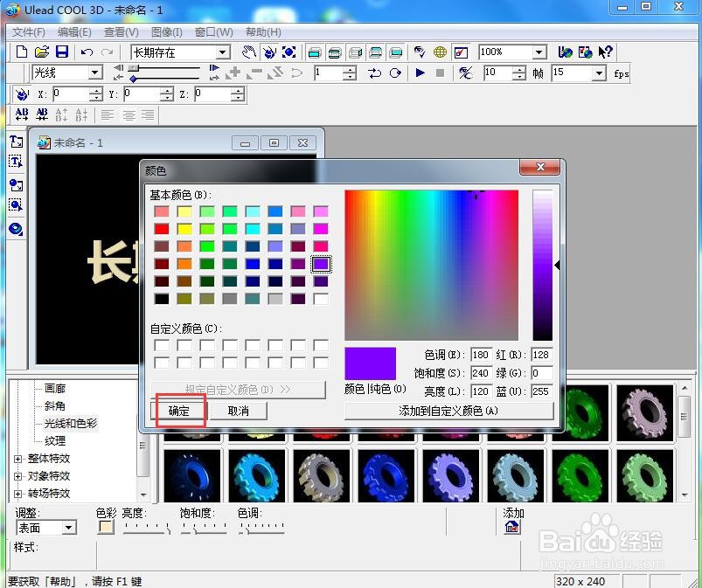Expand the 转场特效 tree node
Viewport: 702px width, 588px height.
pos(17,494)
